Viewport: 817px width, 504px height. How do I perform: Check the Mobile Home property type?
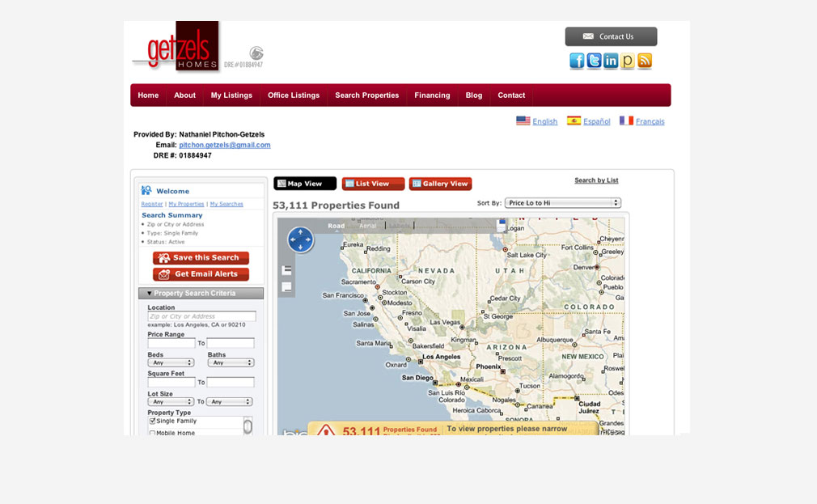pyautogui.click(x=152, y=433)
